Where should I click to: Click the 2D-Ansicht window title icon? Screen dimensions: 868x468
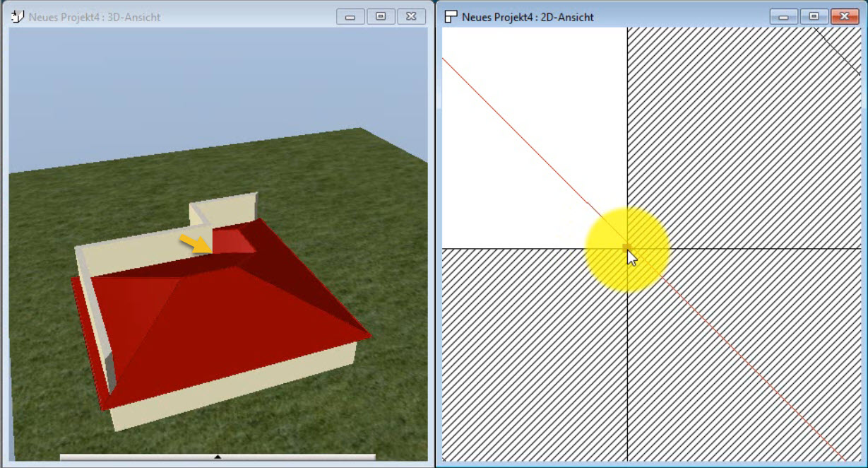point(451,16)
